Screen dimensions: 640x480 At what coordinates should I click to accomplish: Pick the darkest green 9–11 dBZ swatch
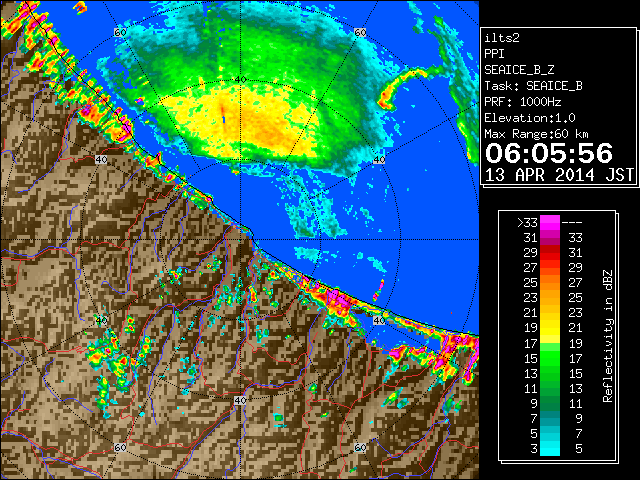tap(550, 403)
